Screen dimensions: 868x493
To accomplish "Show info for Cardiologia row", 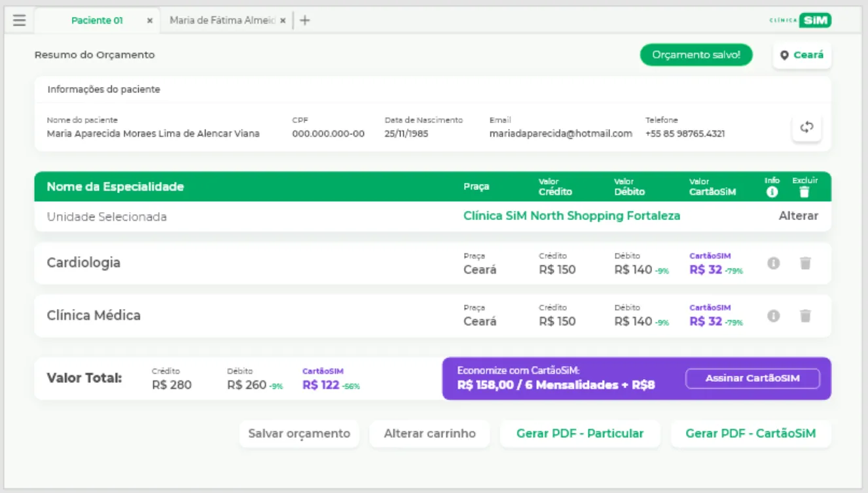I will pyautogui.click(x=773, y=263).
